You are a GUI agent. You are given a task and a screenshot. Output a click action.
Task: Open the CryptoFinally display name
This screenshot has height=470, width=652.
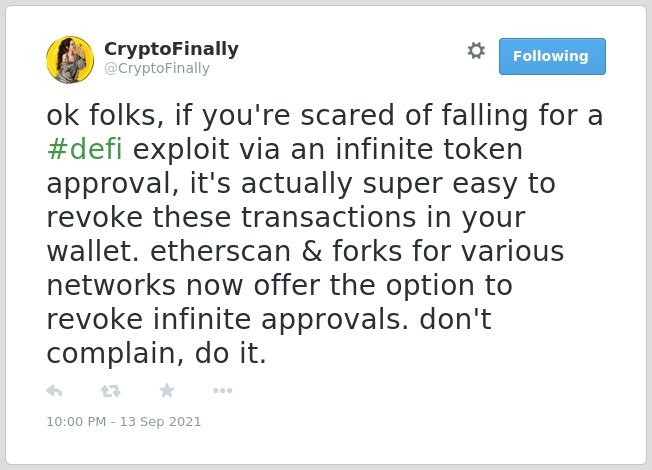click(x=171, y=49)
